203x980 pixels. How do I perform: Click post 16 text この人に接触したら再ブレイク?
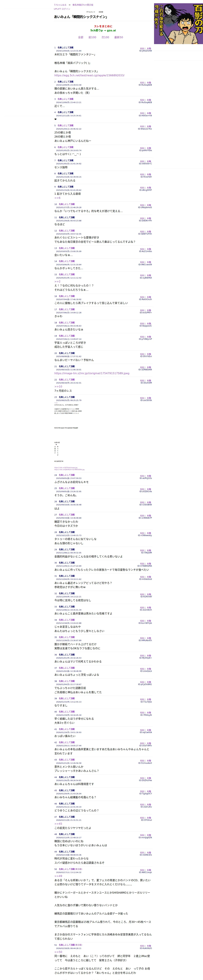click(91, 303)
